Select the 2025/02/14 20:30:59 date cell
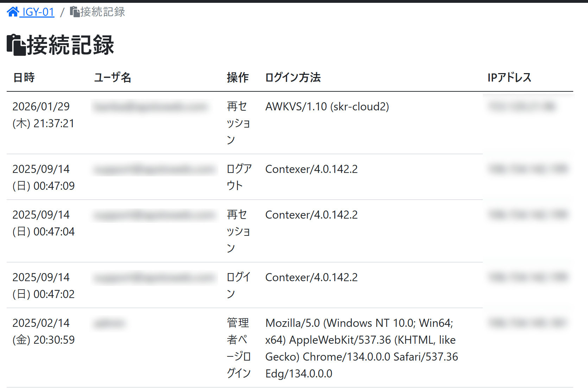588x388 pixels. pyautogui.click(x=43, y=331)
